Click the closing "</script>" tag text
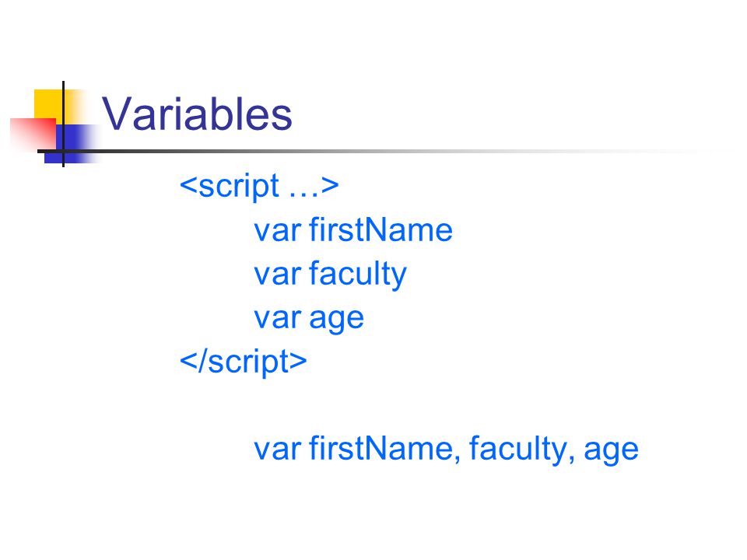Screen dimensions: 747x560 point(244,362)
